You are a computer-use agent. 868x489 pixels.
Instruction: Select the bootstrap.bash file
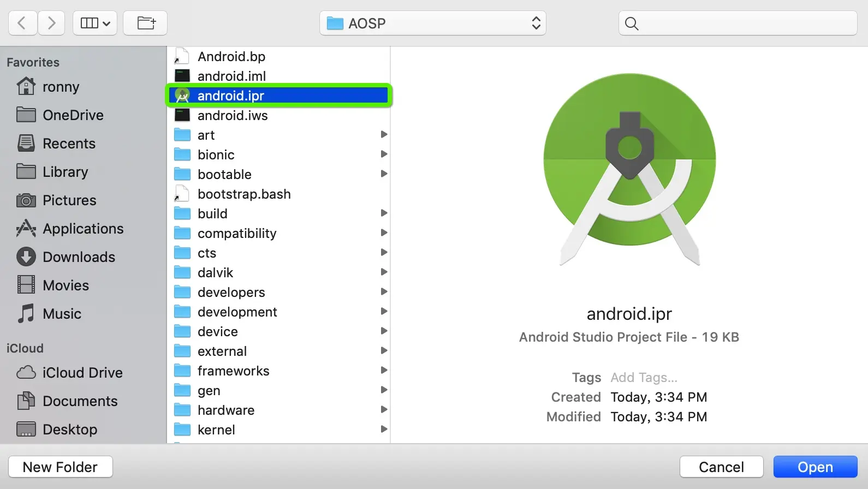[278, 194]
